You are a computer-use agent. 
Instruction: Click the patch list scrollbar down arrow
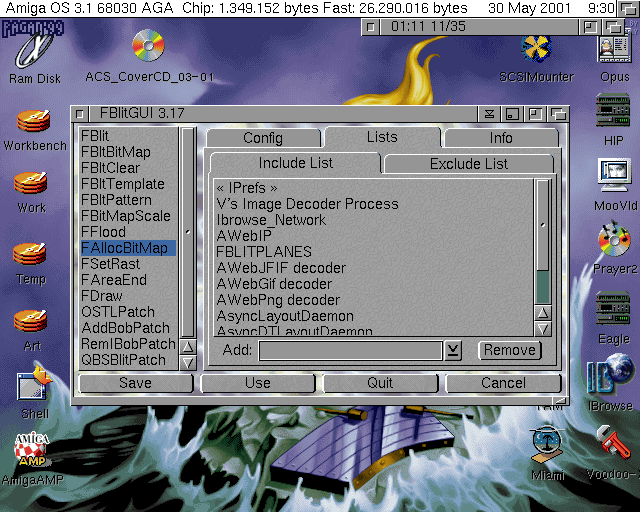188,363
